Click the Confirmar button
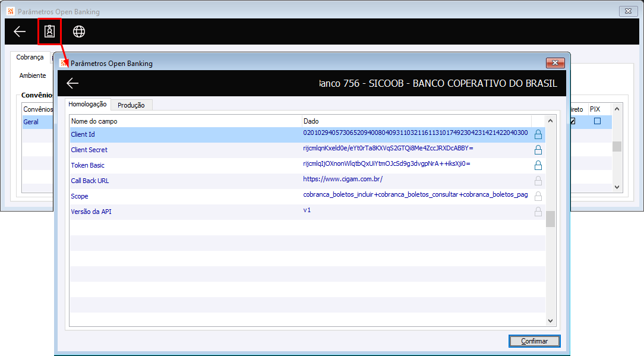The width and height of the screenshot is (644, 356). click(x=534, y=341)
